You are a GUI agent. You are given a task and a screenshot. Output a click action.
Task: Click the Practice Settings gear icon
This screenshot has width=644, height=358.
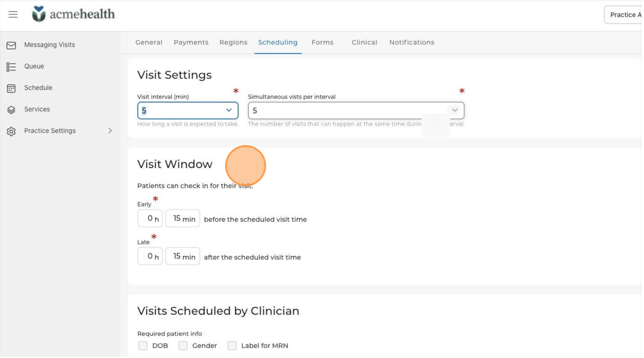[x=11, y=131]
